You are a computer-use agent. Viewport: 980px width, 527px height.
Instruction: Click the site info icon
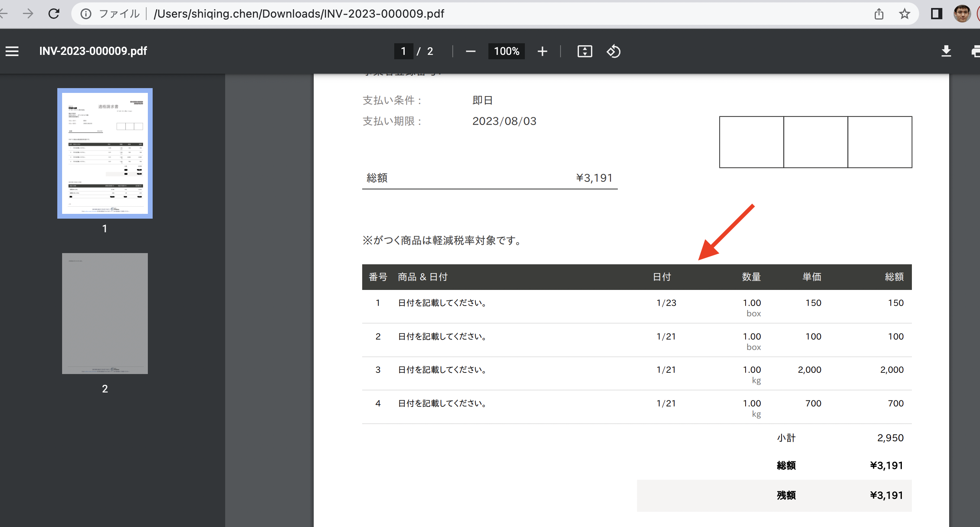click(86, 14)
